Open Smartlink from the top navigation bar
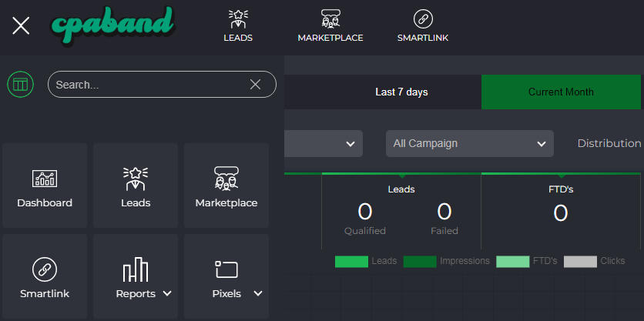This screenshot has height=321, width=644. (423, 26)
